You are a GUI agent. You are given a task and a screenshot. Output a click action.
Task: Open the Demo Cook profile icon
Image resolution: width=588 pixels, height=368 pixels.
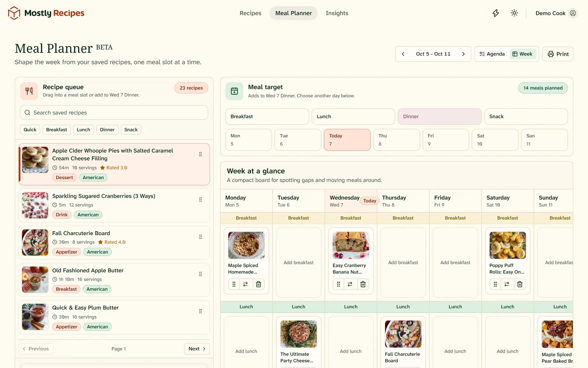pyautogui.click(x=573, y=13)
